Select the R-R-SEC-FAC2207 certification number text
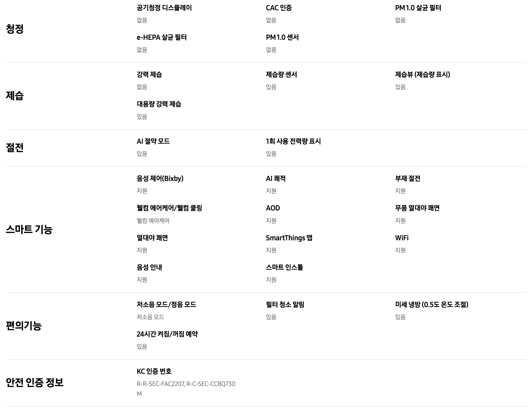 pyautogui.click(x=160, y=384)
